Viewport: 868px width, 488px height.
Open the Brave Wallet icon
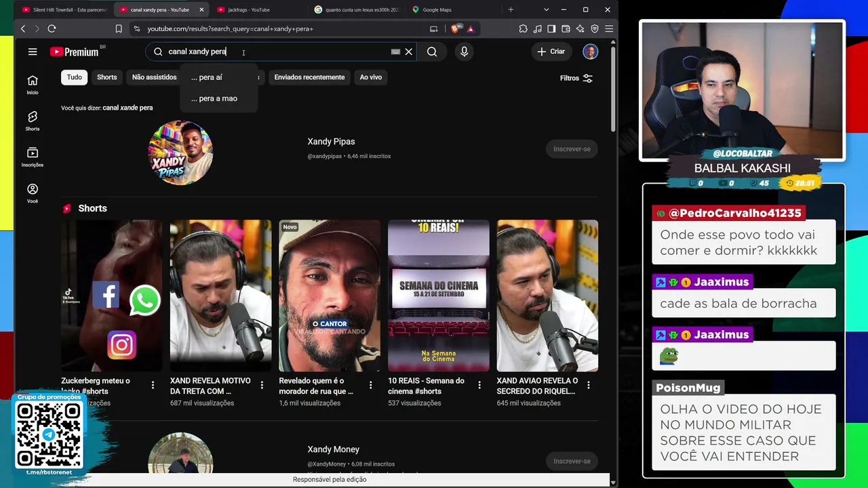point(566,28)
